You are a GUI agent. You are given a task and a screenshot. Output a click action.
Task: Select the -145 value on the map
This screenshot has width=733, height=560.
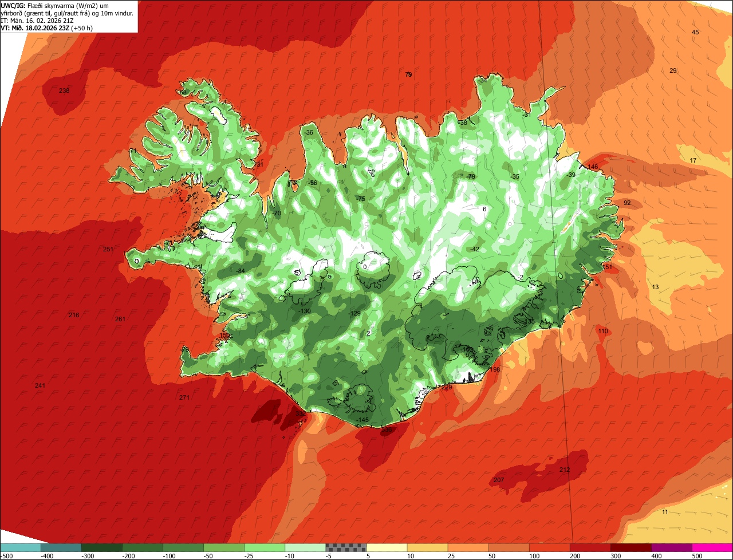pyautogui.click(x=362, y=420)
